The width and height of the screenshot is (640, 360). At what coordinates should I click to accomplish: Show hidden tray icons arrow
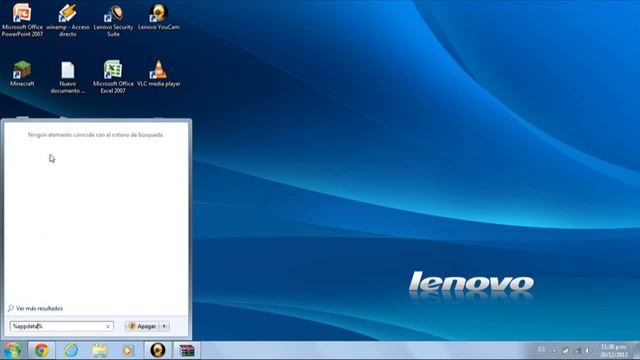(x=554, y=350)
